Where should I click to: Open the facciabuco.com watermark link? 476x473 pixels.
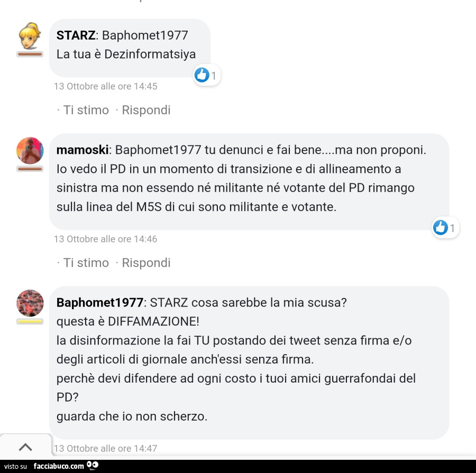(59, 466)
